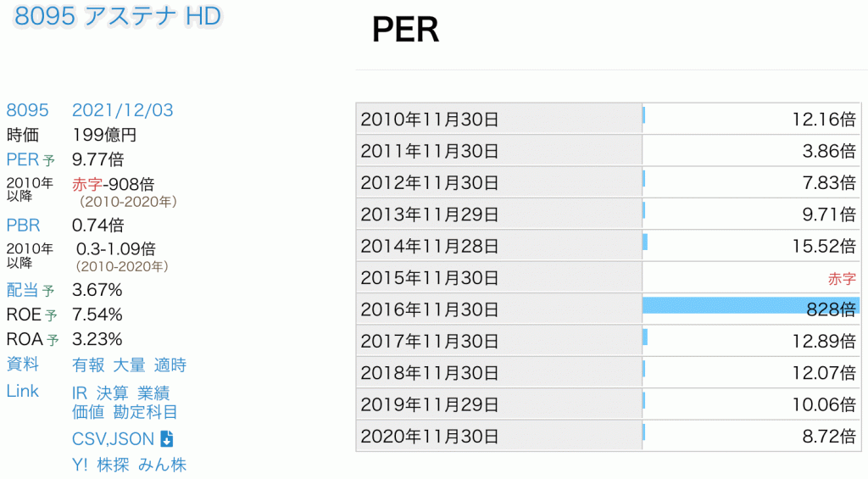Open the 適時 timely disclosure link
This screenshot has width=868, height=479.
coord(170,365)
